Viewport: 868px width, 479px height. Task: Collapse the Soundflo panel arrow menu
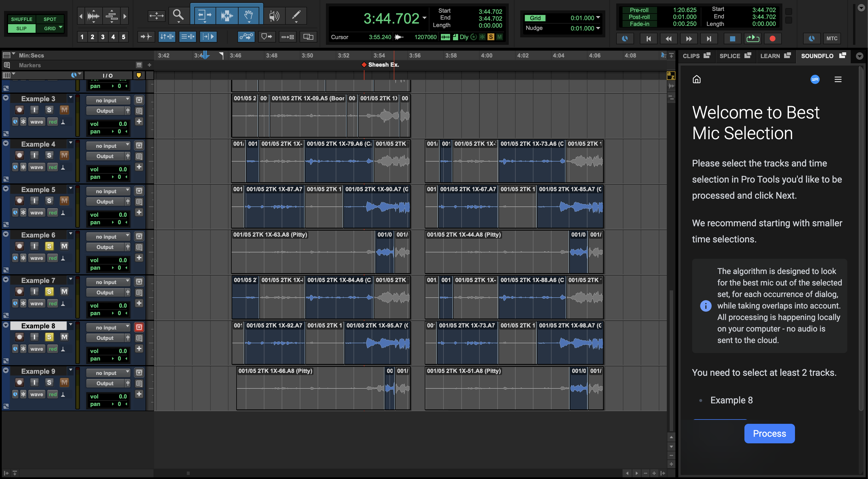coord(860,56)
